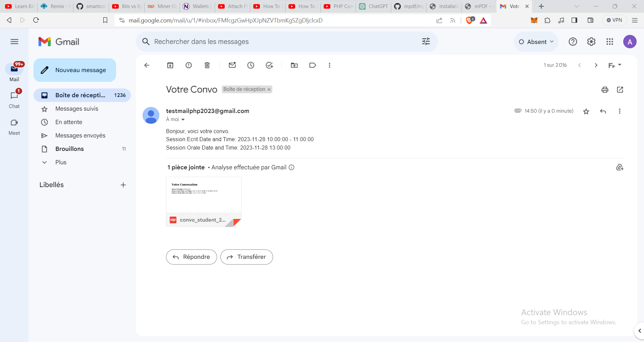The height and width of the screenshot is (342, 644).
Task: Print the Votre Convo email
Action: 604,90
